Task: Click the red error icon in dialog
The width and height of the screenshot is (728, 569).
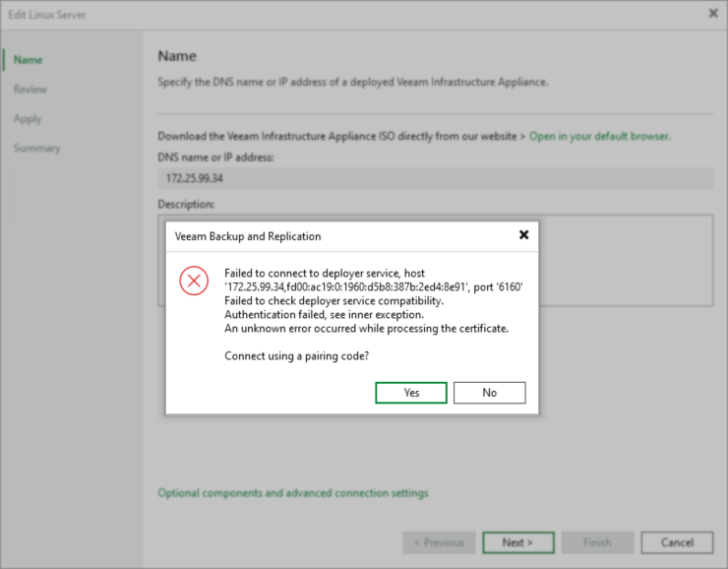Action: tap(194, 281)
